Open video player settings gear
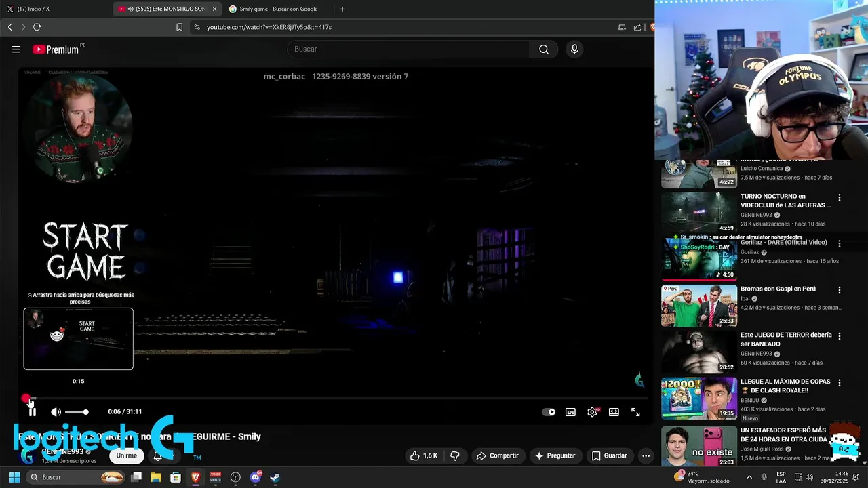 coord(592,412)
